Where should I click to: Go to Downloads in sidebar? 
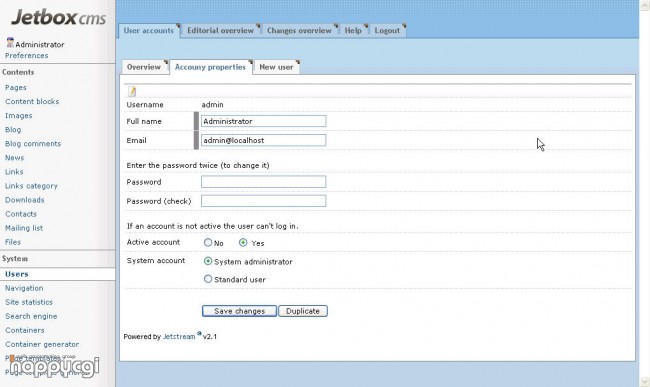pos(24,200)
